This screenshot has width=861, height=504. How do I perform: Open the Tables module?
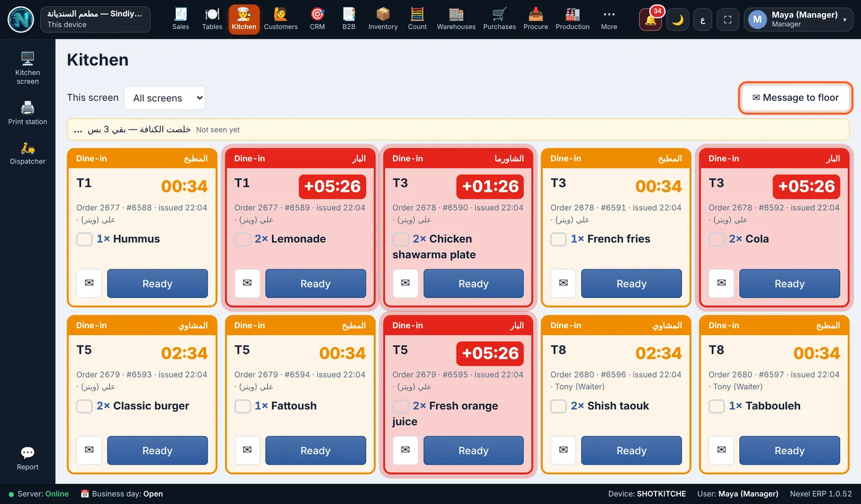coord(212,20)
